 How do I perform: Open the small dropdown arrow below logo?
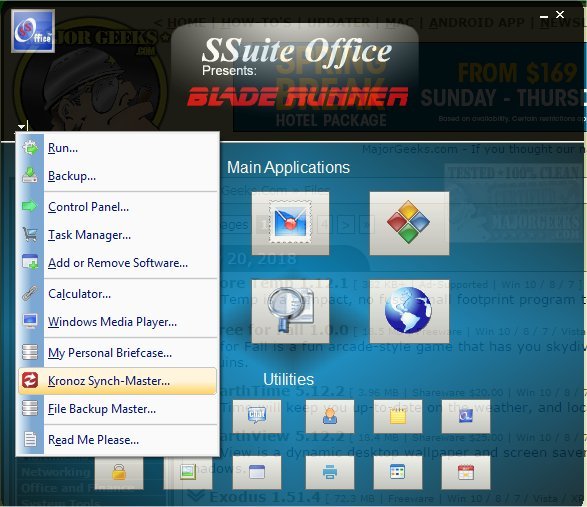point(21,127)
